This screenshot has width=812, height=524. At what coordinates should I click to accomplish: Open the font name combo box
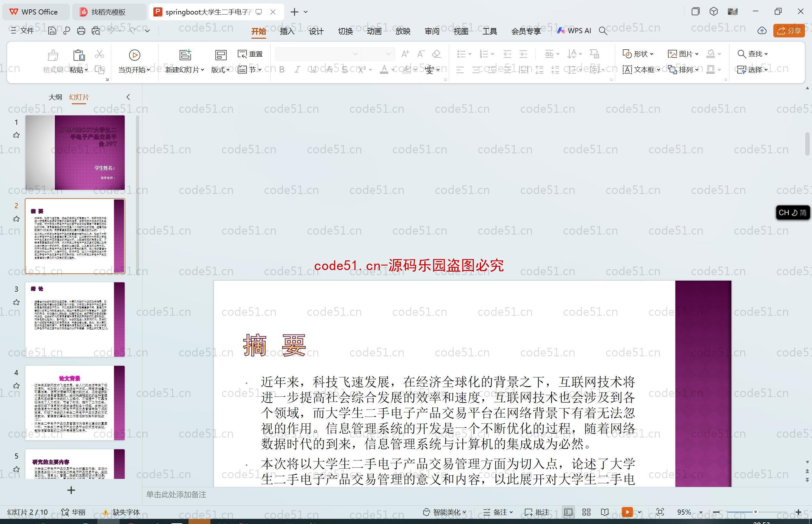[318, 54]
